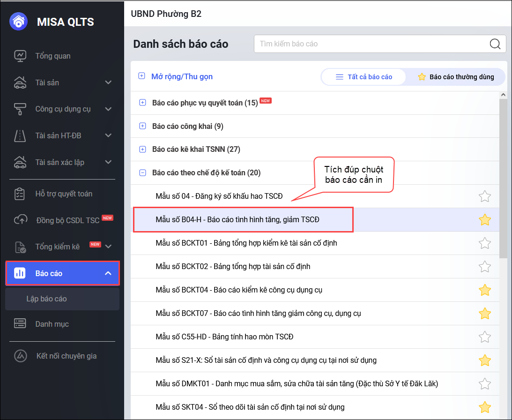Open Mẫu số B04-H Báo cáo tăng giảm TSCĐ
This screenshot has height=420, width=512.
pyautogui.click(x=237, y=220)
